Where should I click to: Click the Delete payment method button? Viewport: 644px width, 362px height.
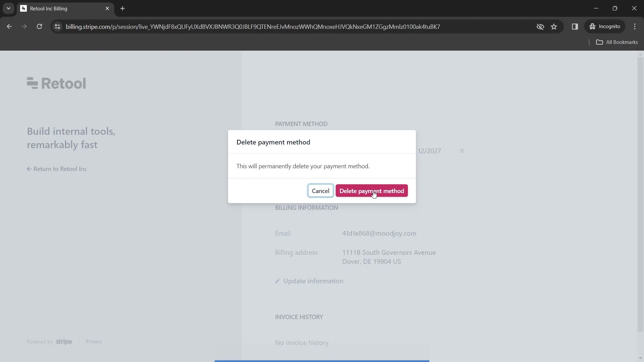click(x=372, y=190)
